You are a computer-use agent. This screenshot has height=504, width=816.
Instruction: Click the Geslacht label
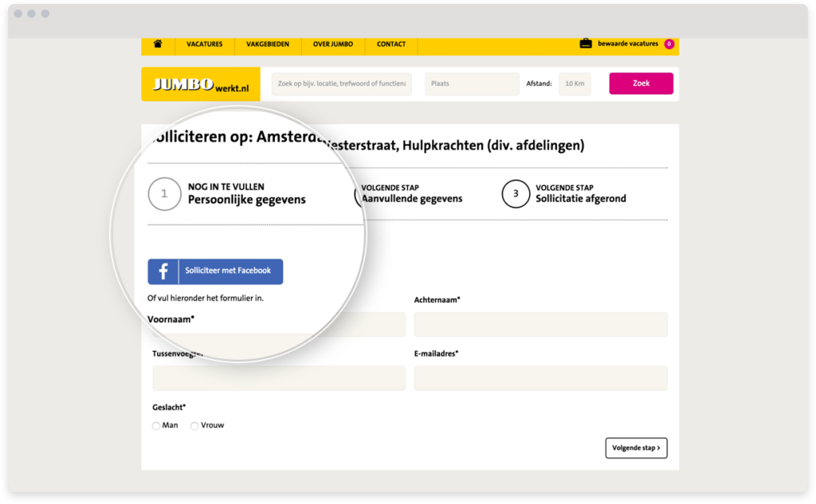click(169, 407)
